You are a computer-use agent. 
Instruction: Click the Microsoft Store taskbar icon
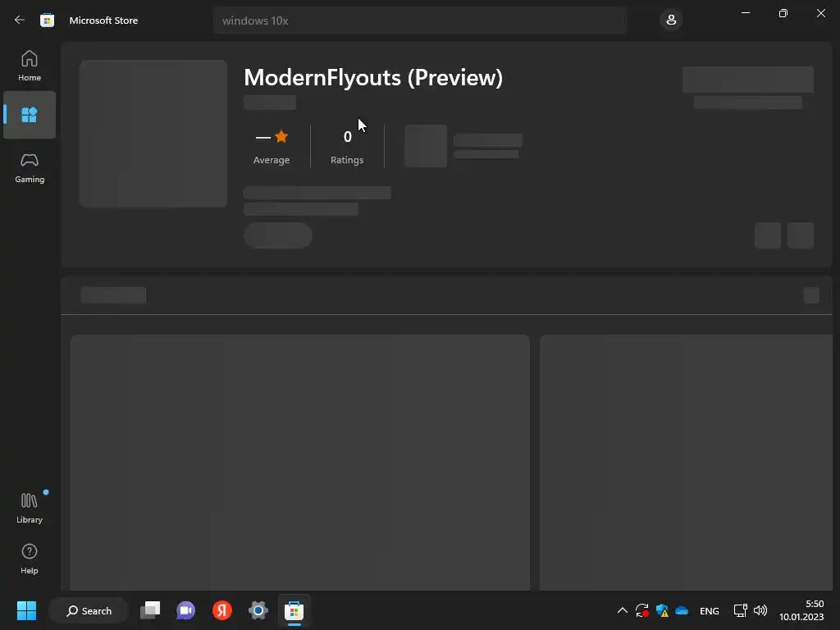click(294, 610)
